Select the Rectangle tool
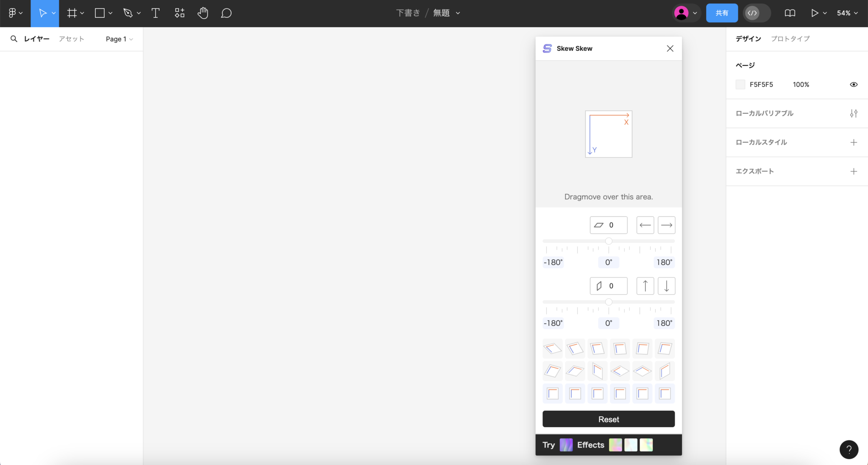The height and width of the screenshot is (465, 868). tap(100, 13)
